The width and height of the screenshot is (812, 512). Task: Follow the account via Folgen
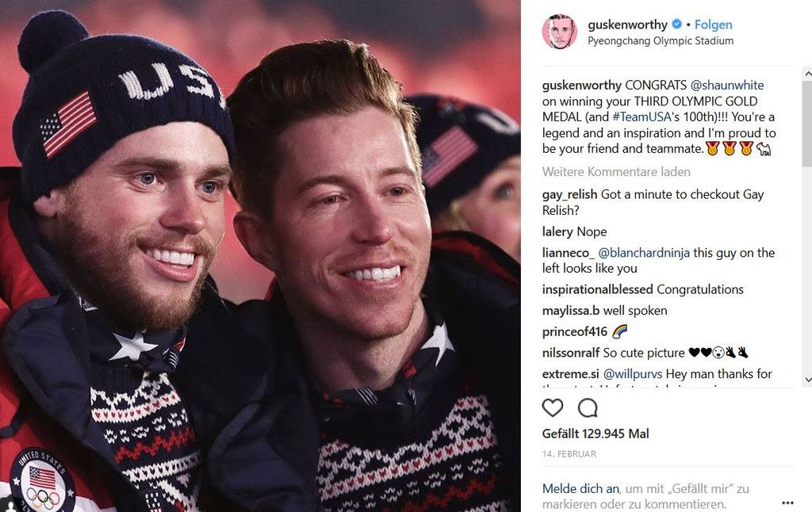click(713, 25)
